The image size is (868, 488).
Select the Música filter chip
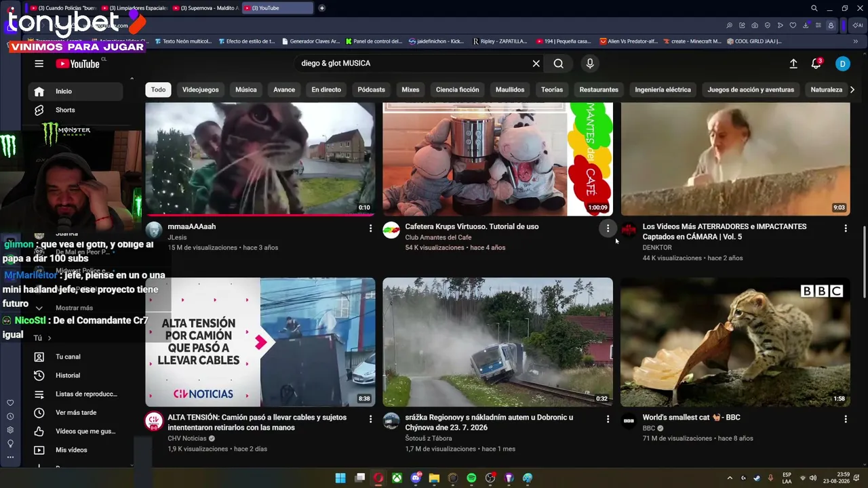(246, 89)
